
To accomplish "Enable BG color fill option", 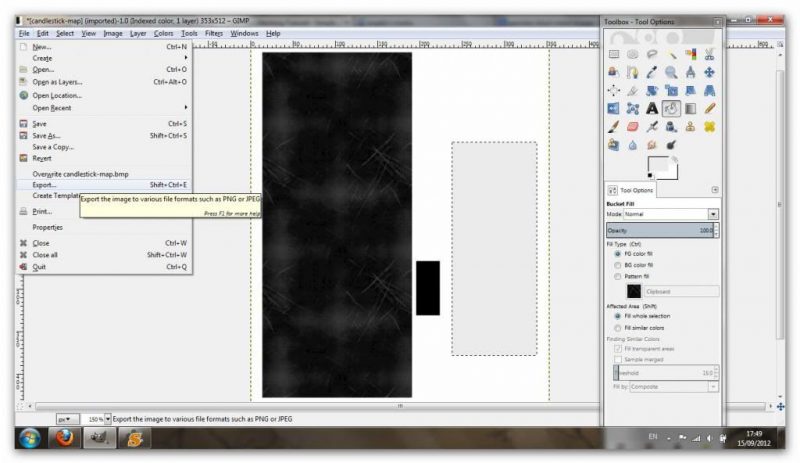I will point(616,265).
